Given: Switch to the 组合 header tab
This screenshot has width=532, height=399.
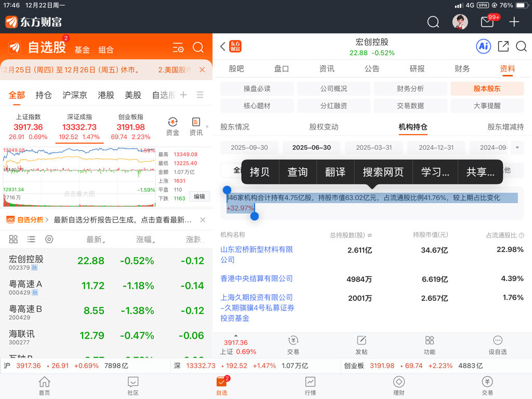Looking at the screenshot, I should point(106,50).
